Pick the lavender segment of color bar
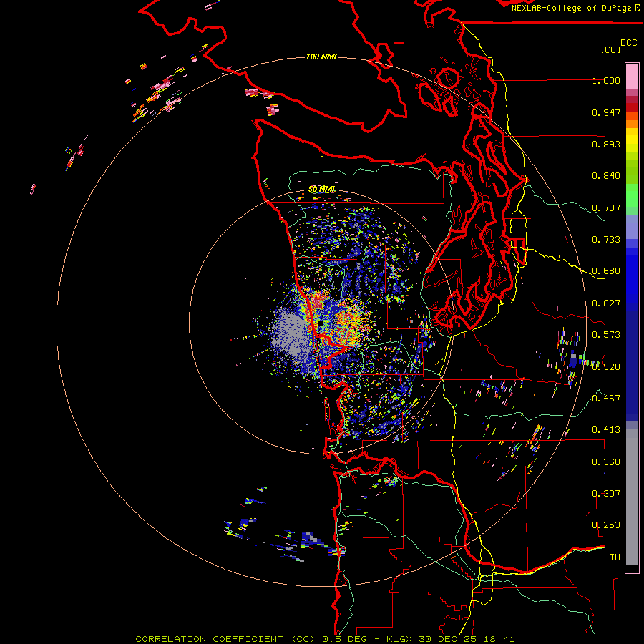 click(632, 227)
